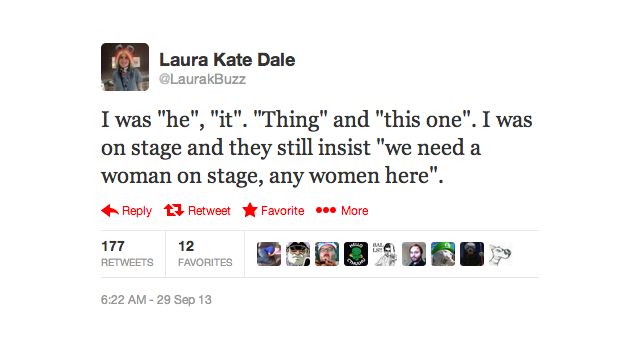Click the Favorite star icon
640x360 pixels.
tap(250, 210)
